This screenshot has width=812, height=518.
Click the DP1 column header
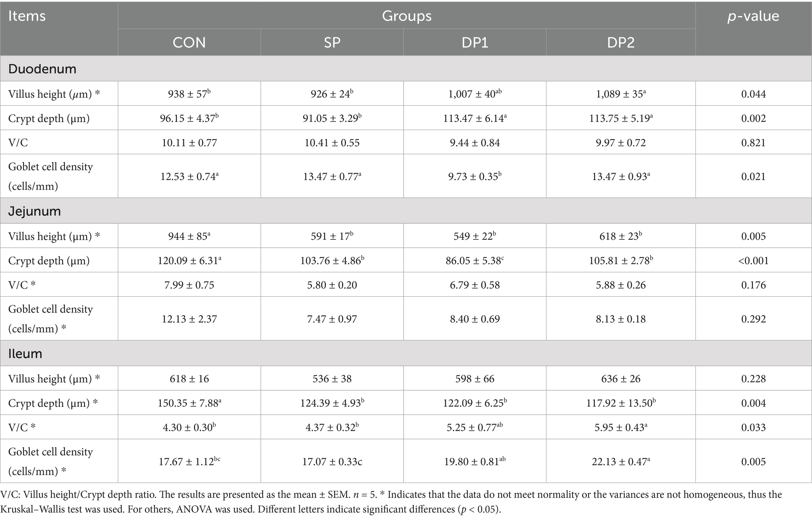coord(475,42)
